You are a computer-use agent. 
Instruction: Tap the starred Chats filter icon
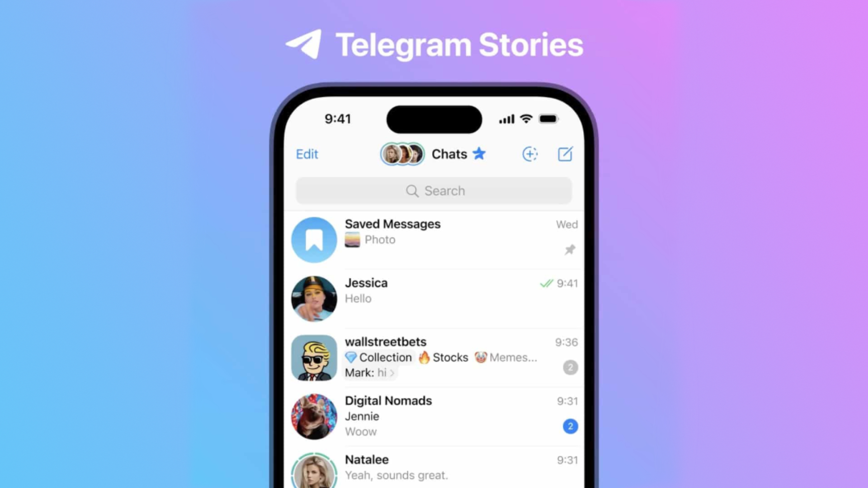tap(480, 154)
